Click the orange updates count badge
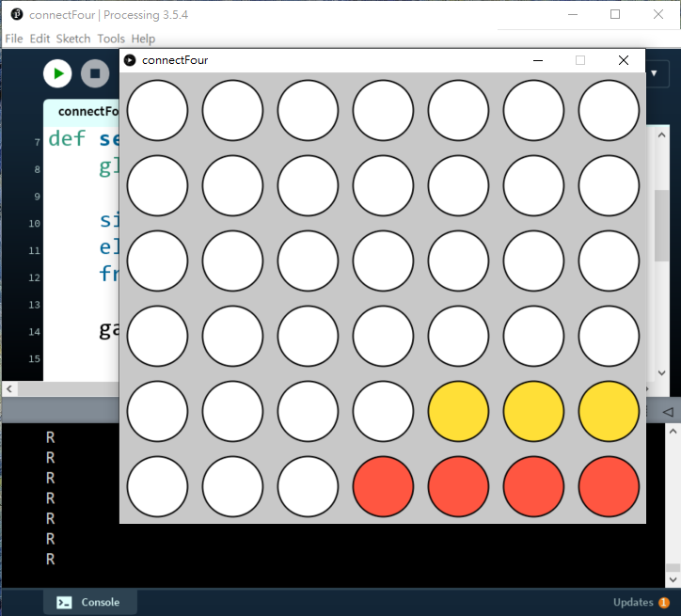 tap(664, 602)
